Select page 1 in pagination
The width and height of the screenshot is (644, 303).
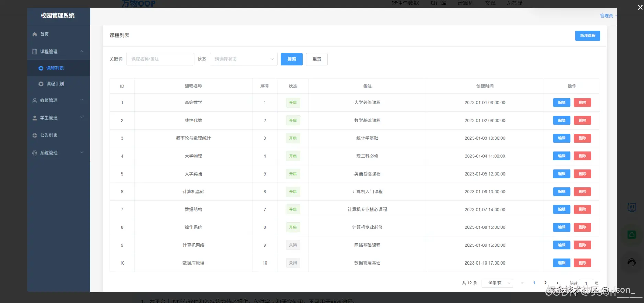[534, 283]
